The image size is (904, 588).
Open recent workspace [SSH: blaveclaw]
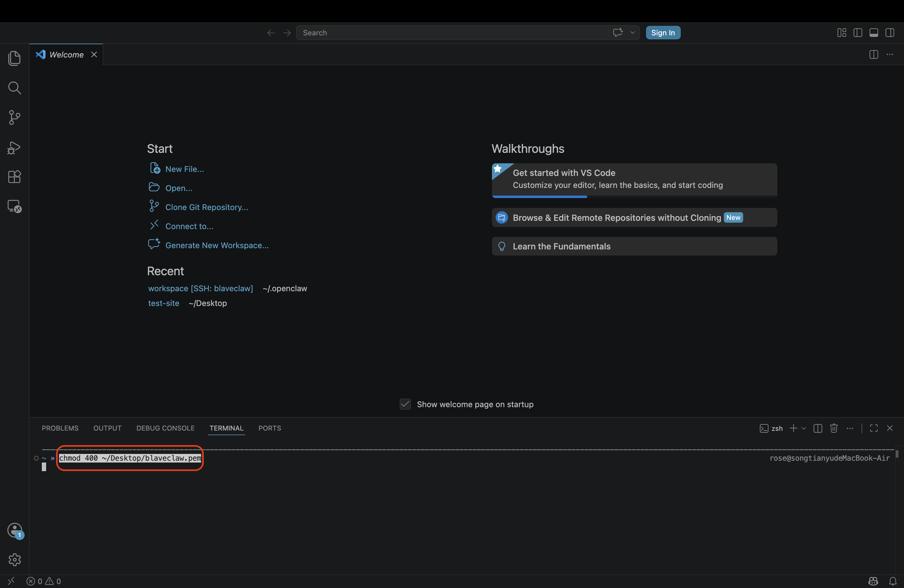(x=200, y=288)
